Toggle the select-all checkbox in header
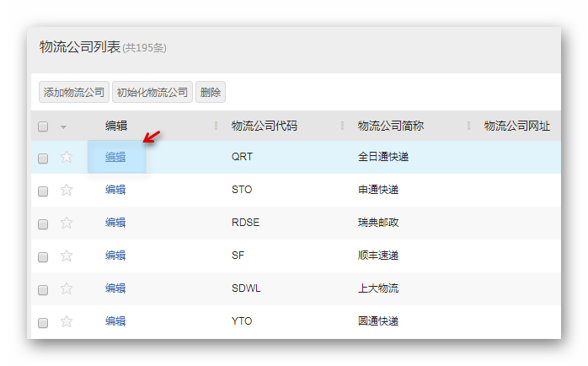Screen dimensions: 588x366 [43, 126]
